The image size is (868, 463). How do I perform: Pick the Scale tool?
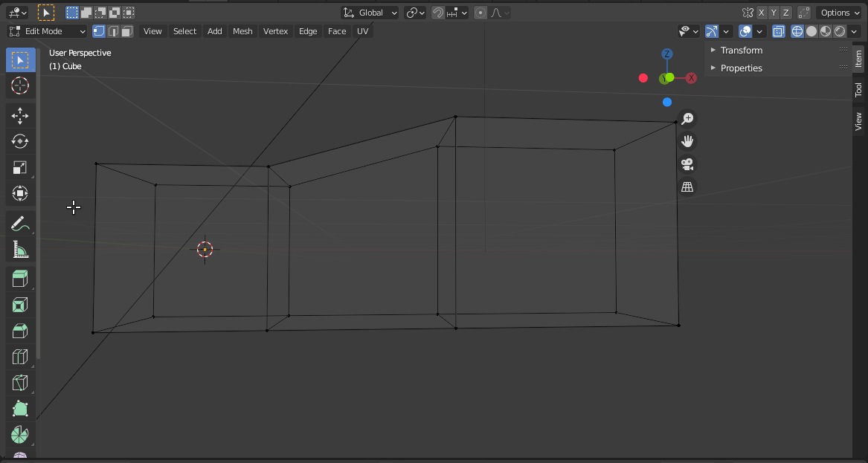[21, 168]
